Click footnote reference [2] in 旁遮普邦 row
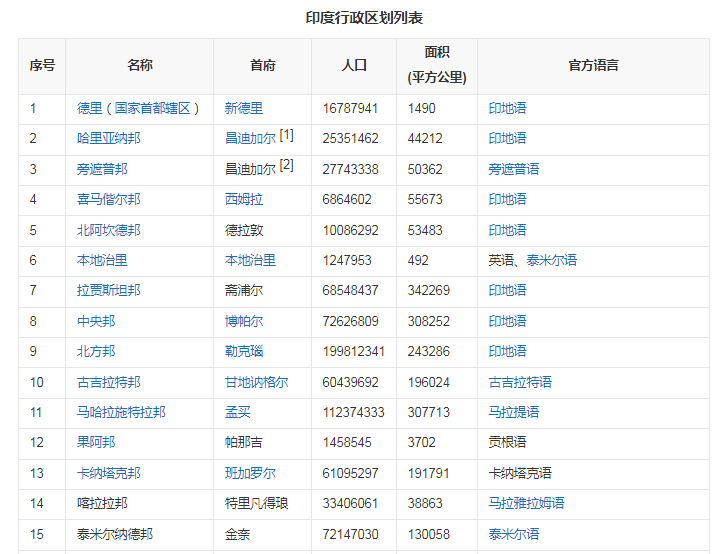Image resolution: width=727 pixels, height=554 pixels. tap(287, 165)
